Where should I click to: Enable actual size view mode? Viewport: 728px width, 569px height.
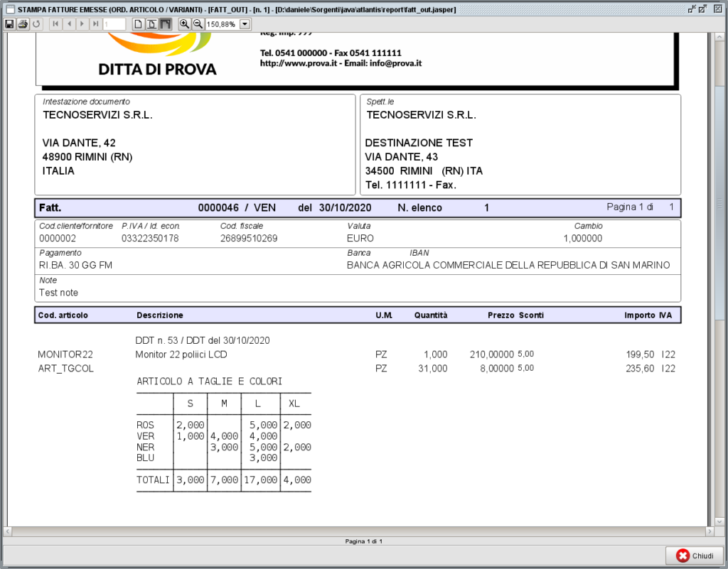(138, 23)
